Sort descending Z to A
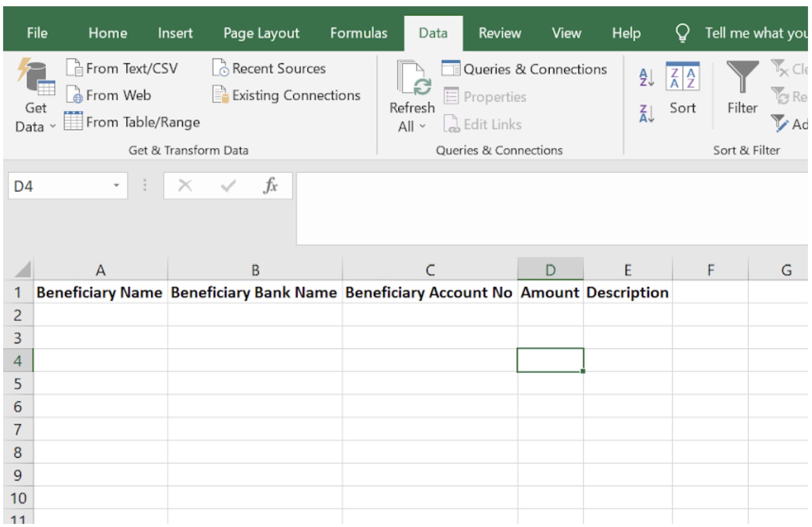The height and width of the screenshot is (527, 812). click(646, 114)
